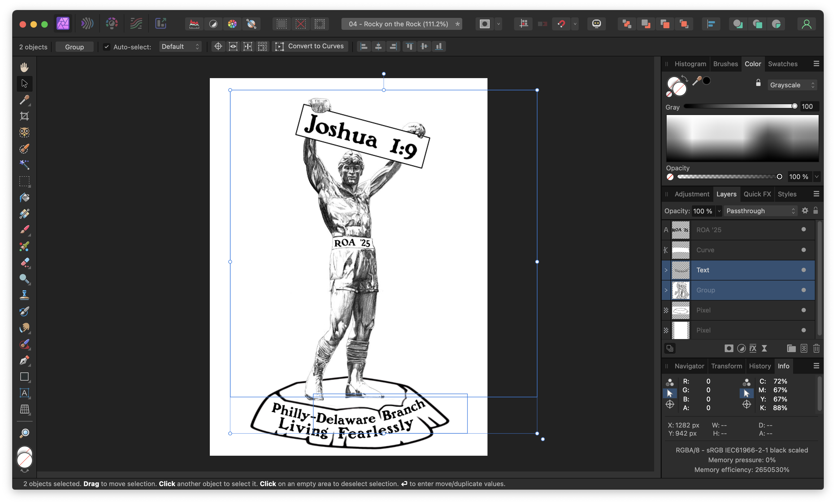Select the Color Picker eyedropper tool
This screenshot has height=504, width=836.
click(24, 100)
